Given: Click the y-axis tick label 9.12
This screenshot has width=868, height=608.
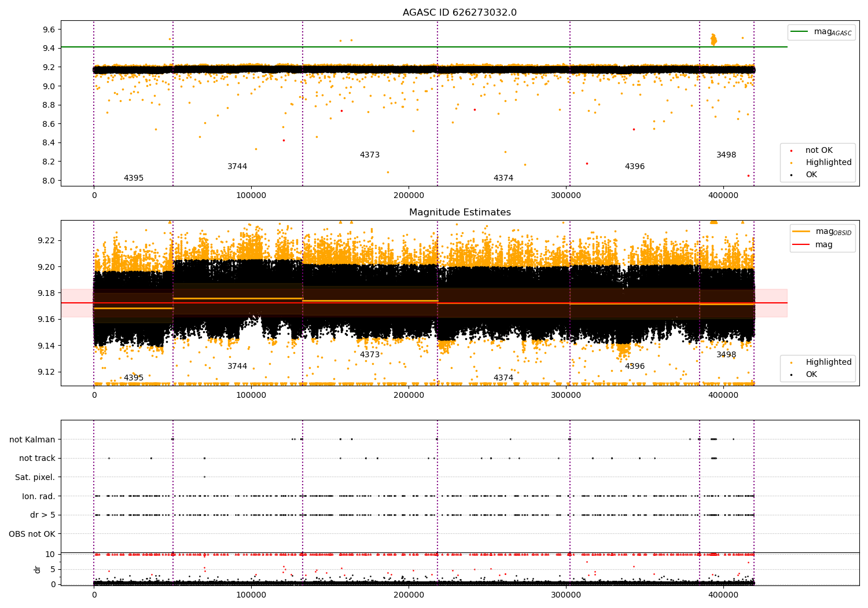Looking at the screenshot, I should pyautogui.click(x=47, y=372).
